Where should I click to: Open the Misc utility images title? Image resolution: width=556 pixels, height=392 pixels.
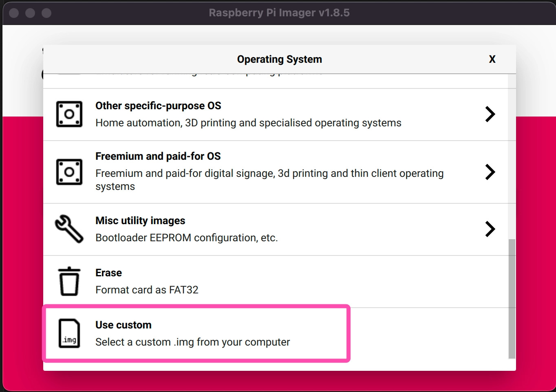[140, 221]
